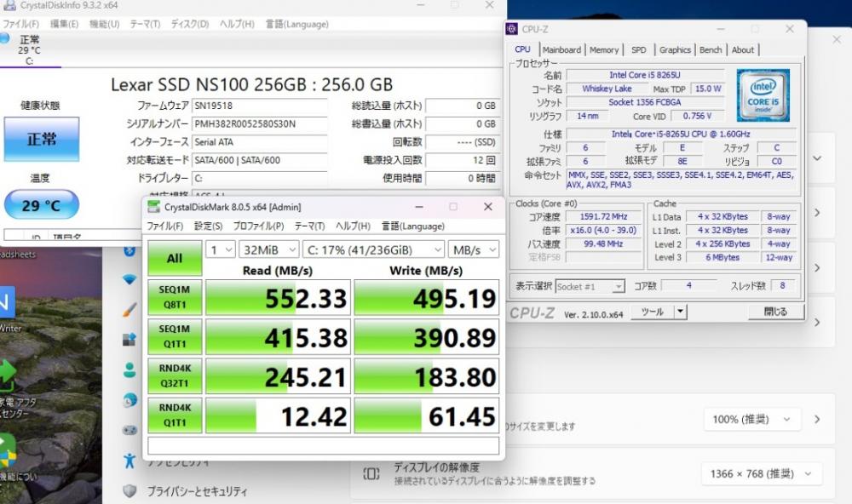Click the 415.38 read result

pyautogui.click(x=278, y=337)
